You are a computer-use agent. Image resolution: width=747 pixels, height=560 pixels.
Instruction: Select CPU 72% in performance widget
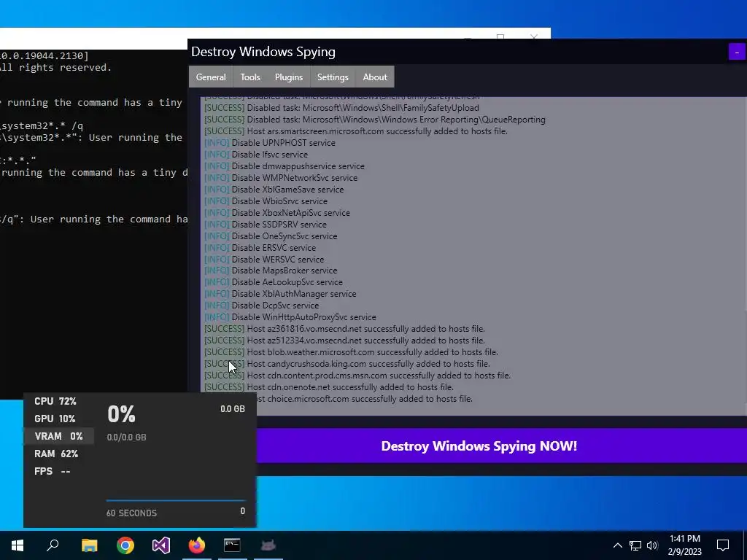click(55, 402)
